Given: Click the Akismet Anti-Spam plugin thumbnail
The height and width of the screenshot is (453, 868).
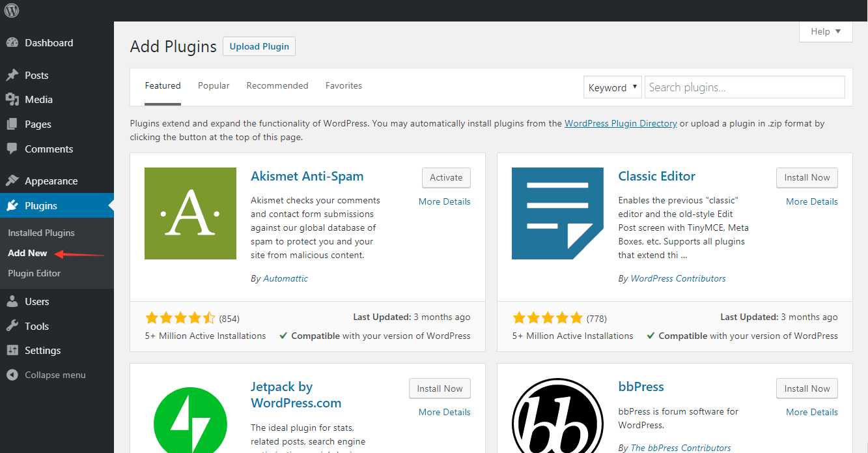Looking at the screenshot, I should coord(190,213).
